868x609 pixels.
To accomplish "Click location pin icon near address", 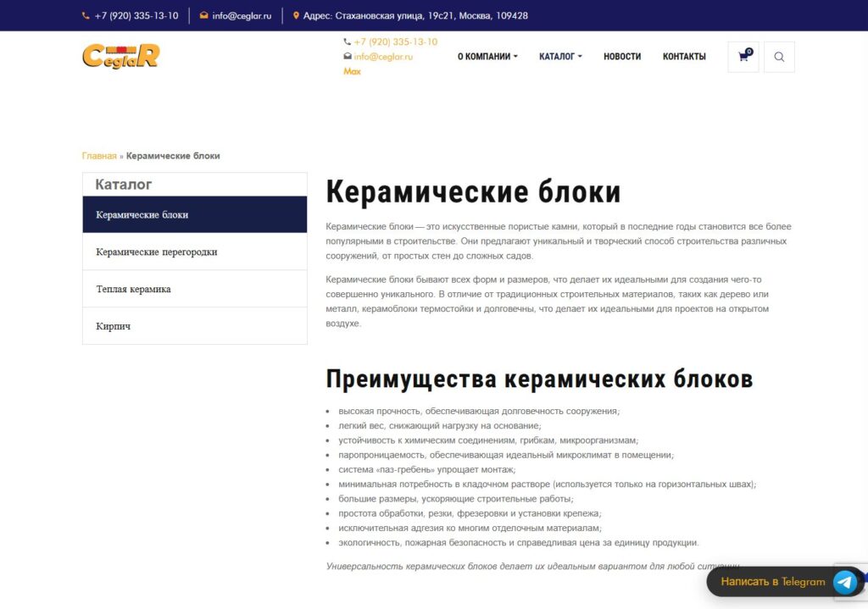I will 296,15.
